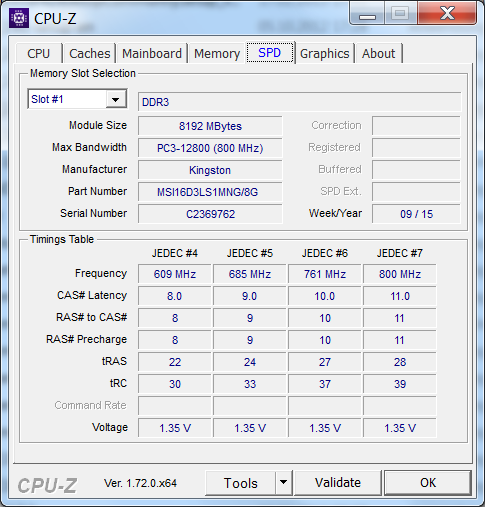Screen dimensions: 485x507
Task: Click the Serial Number field C2369762
Action: pos(210,214)
